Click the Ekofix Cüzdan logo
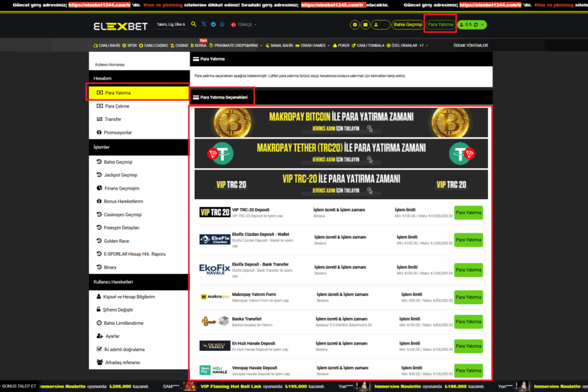588x392 pixels. [x=215, y=239]
